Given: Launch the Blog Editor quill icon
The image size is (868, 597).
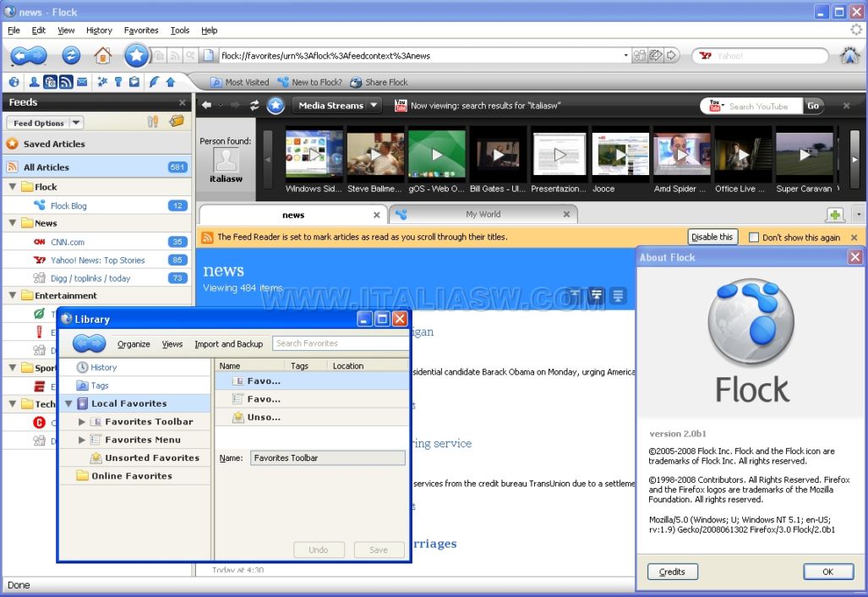Looking at the screenshot, I should pos(154,83).
